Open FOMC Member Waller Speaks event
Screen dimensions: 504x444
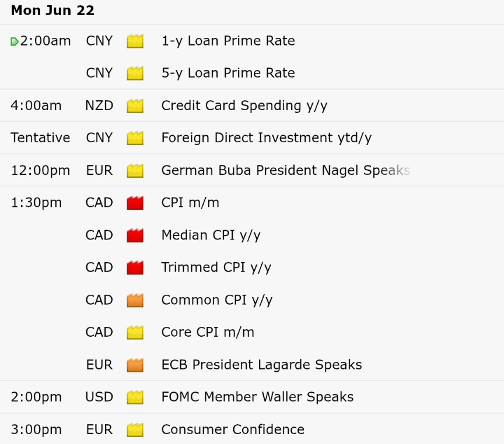click(257, 397)
